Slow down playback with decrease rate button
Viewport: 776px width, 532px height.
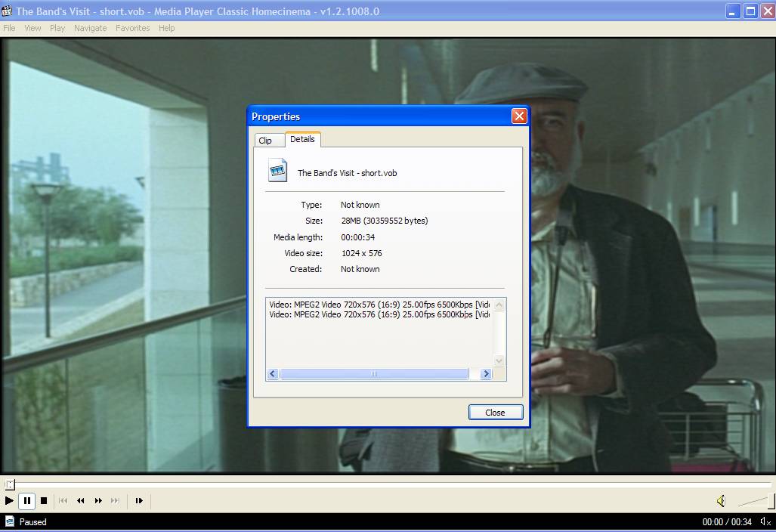coord(81,501)
